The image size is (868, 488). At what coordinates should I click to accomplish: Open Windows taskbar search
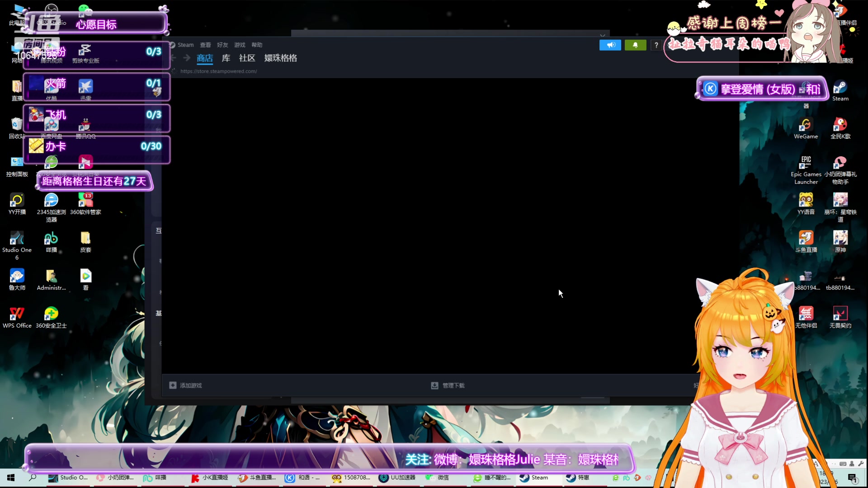coord(33,478)
